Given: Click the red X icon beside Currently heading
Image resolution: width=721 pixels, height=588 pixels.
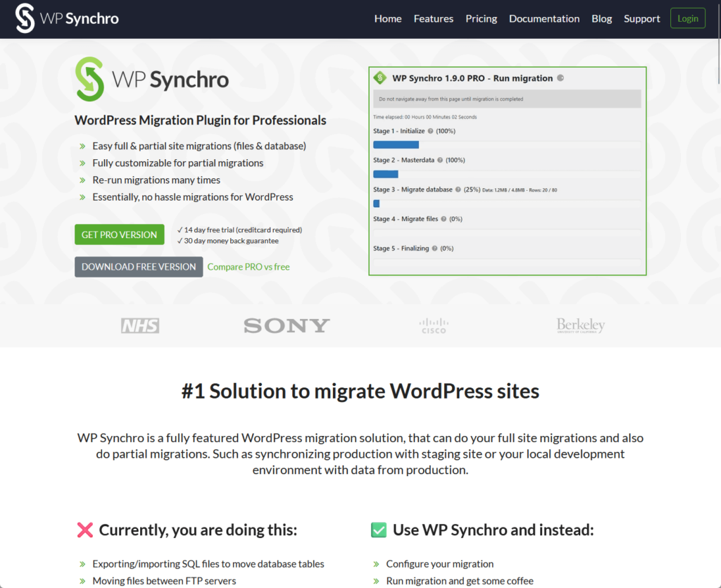Looking at the screenshot, I should (x=85, y=530).
